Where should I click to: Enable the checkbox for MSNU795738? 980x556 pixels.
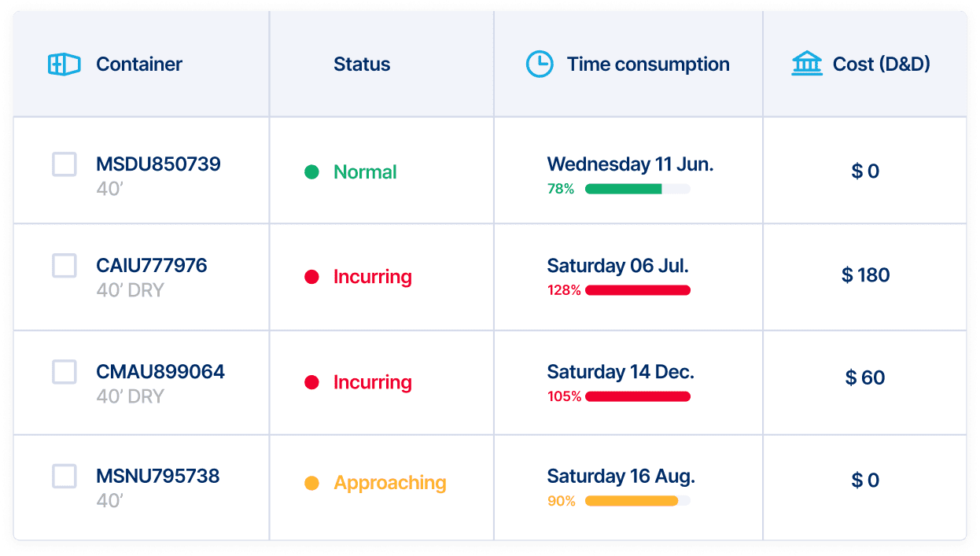click(64, 476)
